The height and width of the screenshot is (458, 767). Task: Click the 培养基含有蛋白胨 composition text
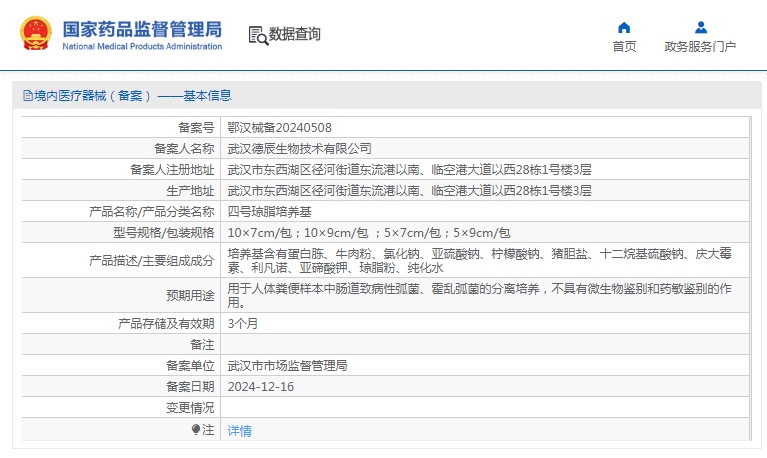point(479,260)
